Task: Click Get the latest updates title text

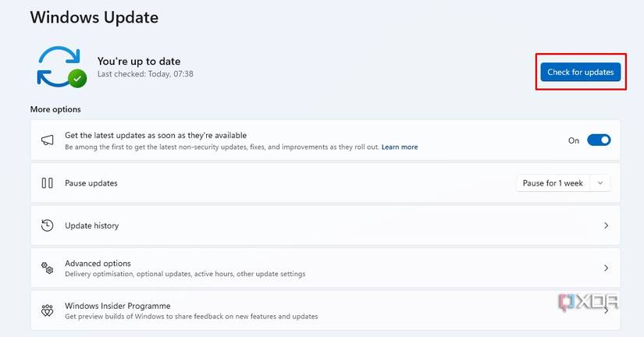Action: point(155,135)
